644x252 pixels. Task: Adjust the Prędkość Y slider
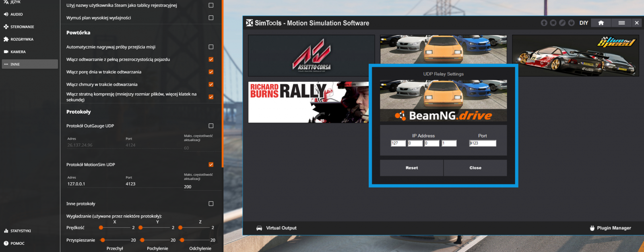(x=155, y=228)
